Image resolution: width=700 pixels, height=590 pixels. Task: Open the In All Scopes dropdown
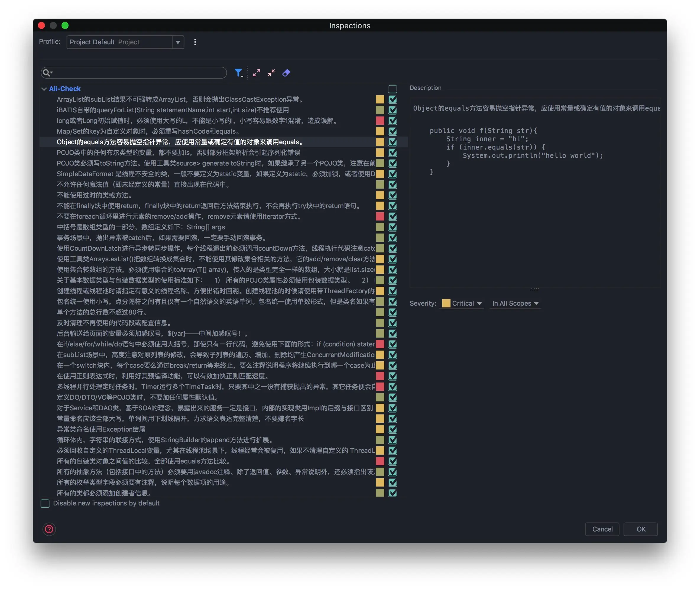point(515,303)
